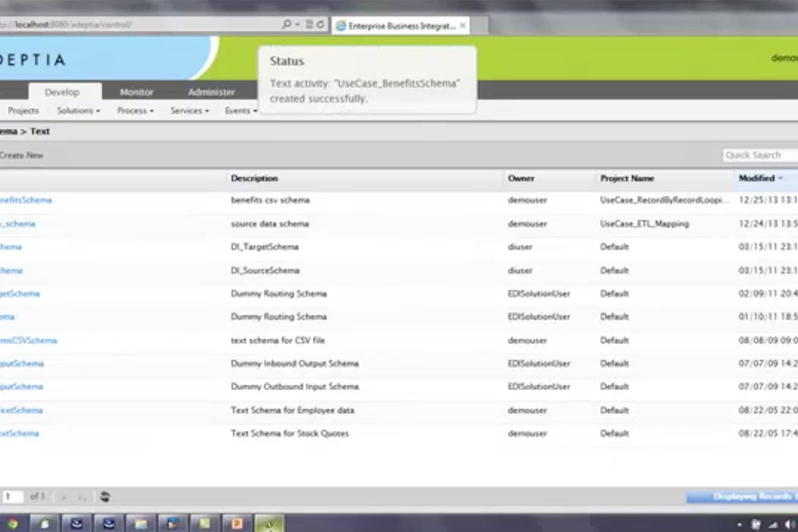798x532 pixels.
Task: Open the PowerPoint taskbar icon
Action: click(x=237, y=524)
